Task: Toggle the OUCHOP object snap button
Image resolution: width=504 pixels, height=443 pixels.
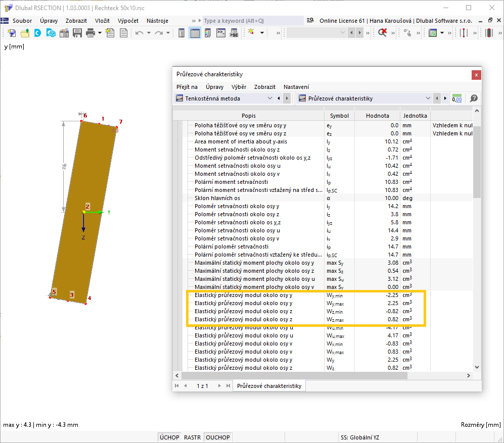Action: [217, 437]
